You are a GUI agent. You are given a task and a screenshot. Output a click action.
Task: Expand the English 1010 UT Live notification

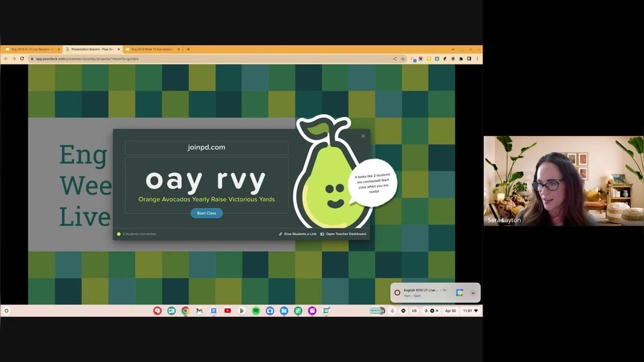coord(473,293)
